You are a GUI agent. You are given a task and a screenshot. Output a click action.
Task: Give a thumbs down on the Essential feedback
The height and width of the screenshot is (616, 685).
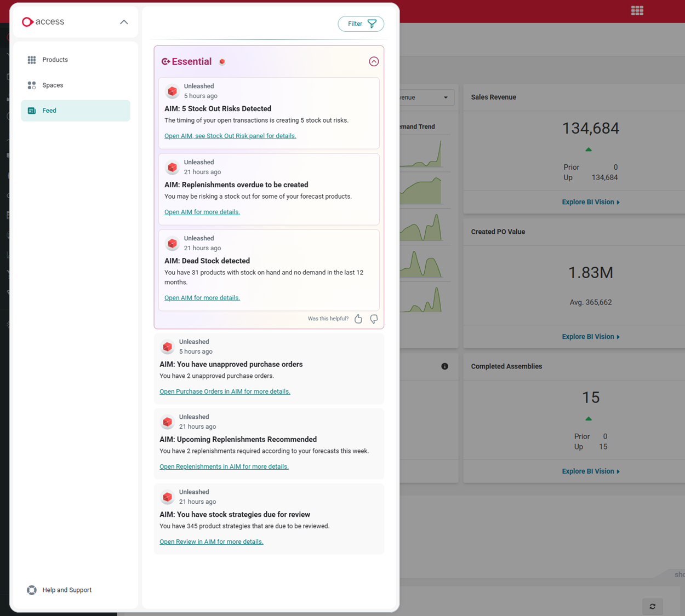click(x=374, y=318)
